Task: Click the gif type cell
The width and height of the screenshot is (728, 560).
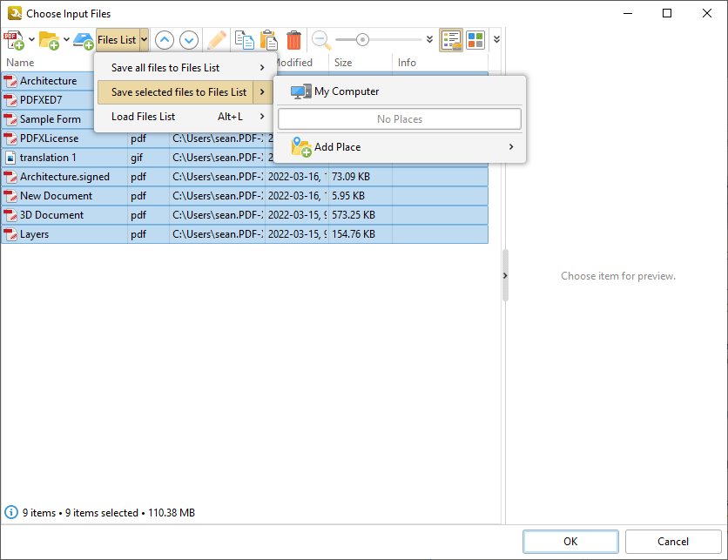Action: (x=137, y=158)
